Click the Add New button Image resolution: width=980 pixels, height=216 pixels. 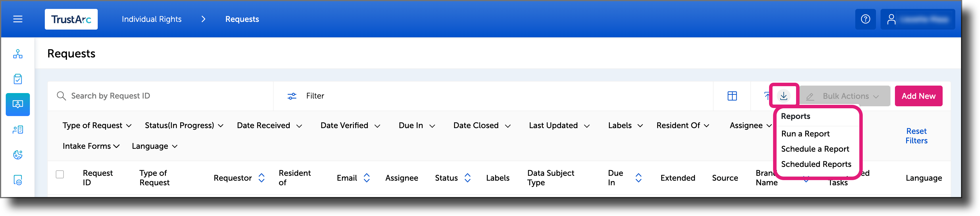pyautogui.click(x=918, y=96)
